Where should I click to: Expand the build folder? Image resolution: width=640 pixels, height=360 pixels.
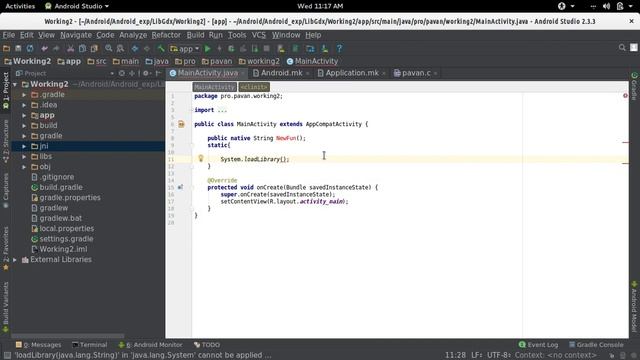(24, 126)
